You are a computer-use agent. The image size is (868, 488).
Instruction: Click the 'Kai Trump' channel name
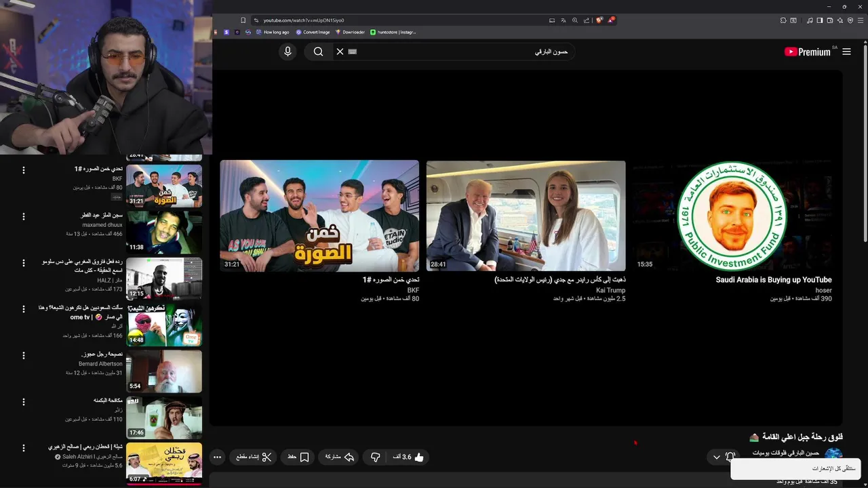click(611, 290)
